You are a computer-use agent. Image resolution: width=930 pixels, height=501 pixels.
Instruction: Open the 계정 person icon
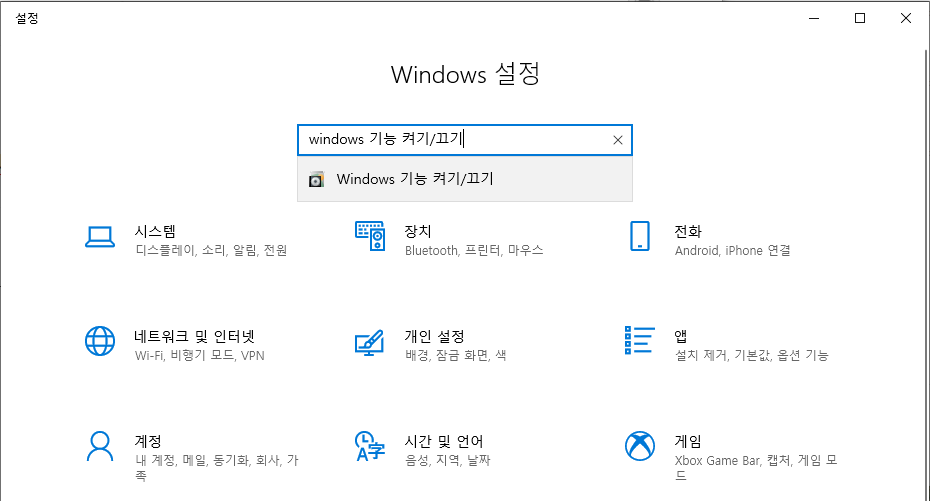pos(100,446)
